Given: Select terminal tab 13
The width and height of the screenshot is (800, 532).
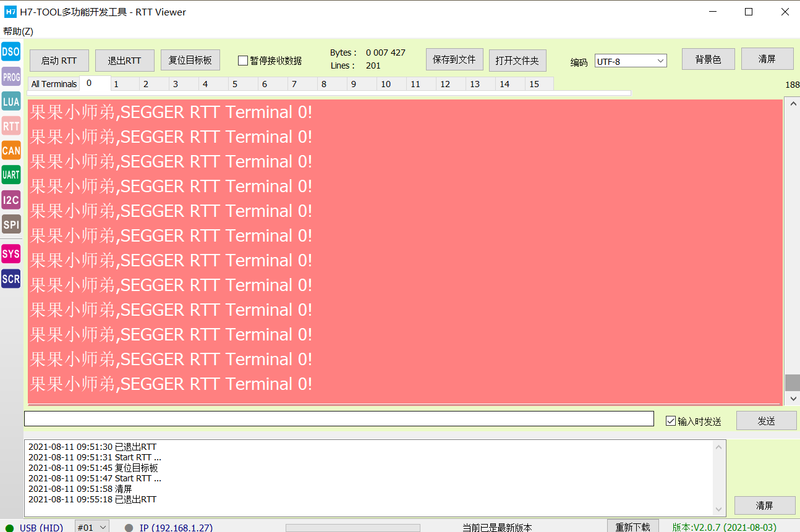Looking at the screenshot, I should [x=481, y=84].
